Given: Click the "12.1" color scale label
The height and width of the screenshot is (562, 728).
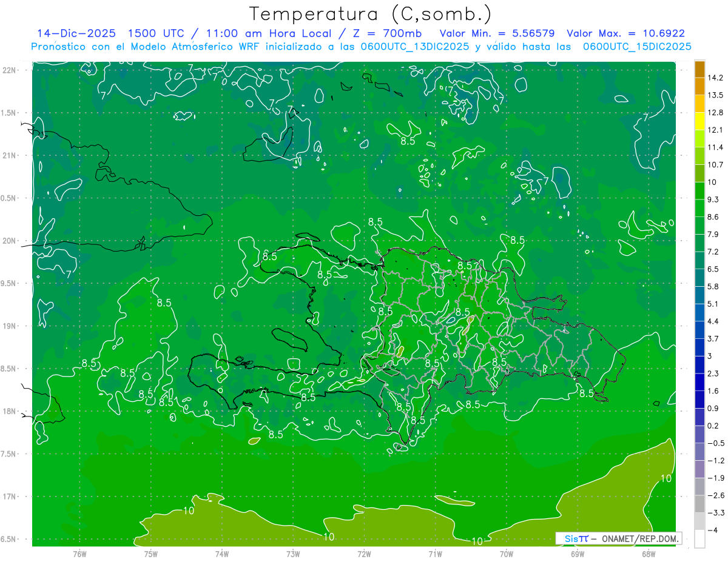Looking at the screenshot, I should coord(716,130).
